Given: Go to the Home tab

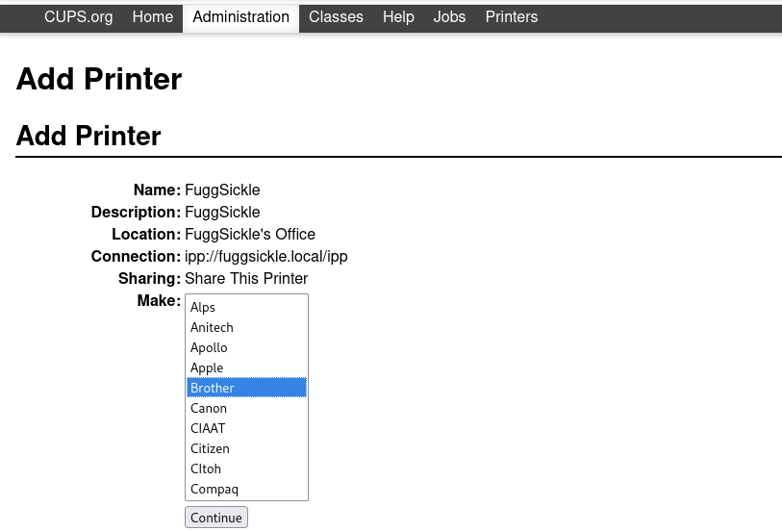Looking at the screenshot, I should [152, 17].
